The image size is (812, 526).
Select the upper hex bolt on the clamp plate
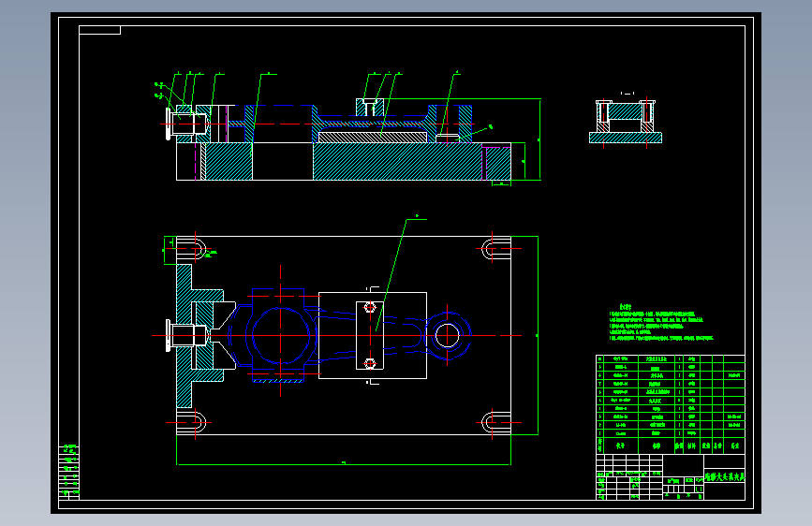(370, 308)
